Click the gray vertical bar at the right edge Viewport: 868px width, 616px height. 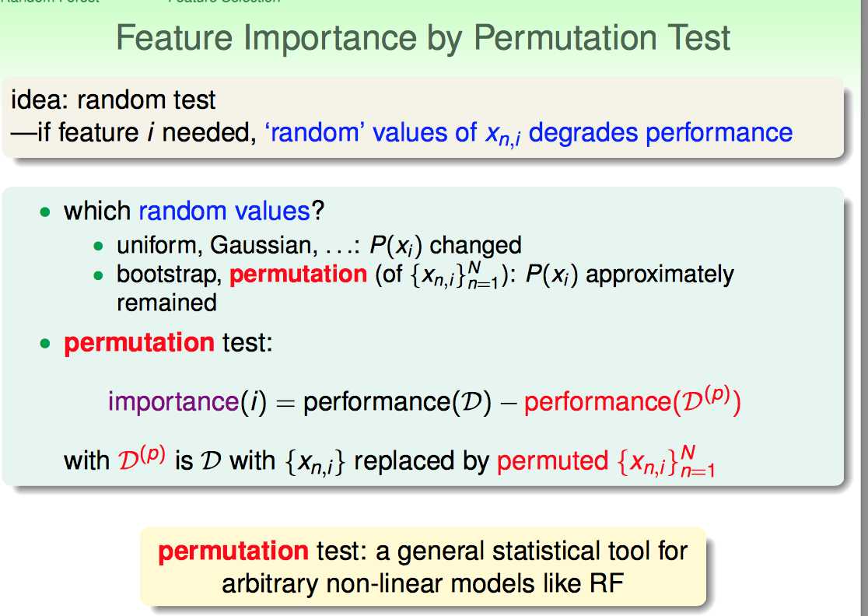[x=863, y=308]
